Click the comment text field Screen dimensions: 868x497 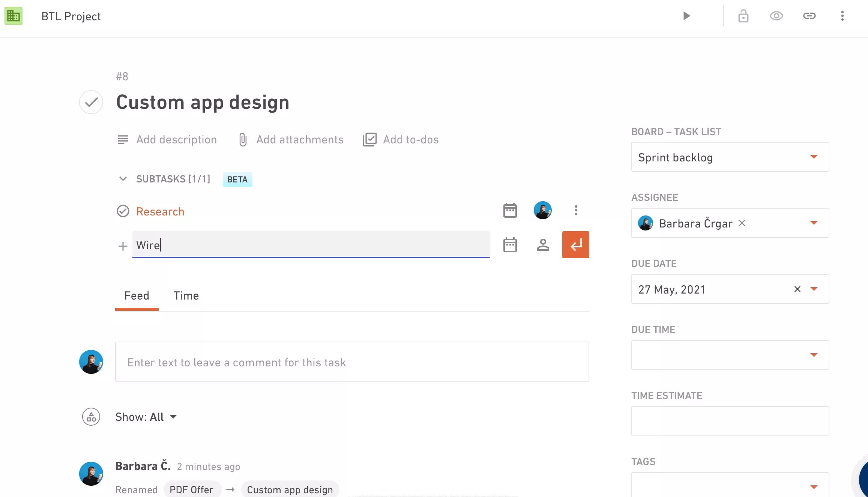pos(352,362)
